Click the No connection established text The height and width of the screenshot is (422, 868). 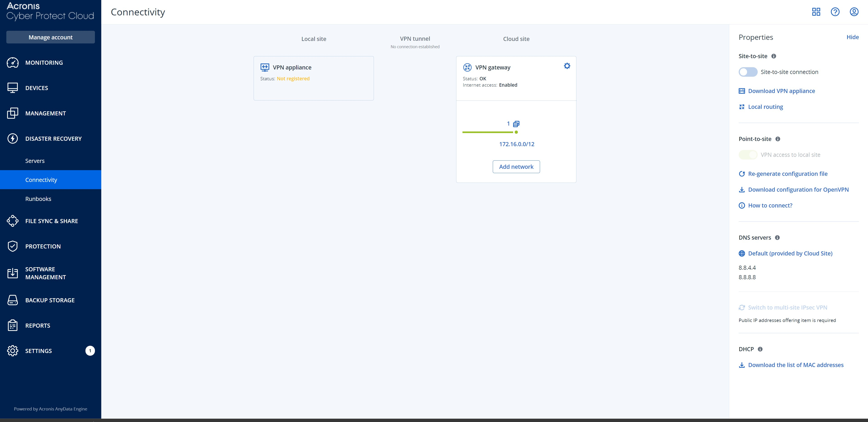[x=415, y=47]
